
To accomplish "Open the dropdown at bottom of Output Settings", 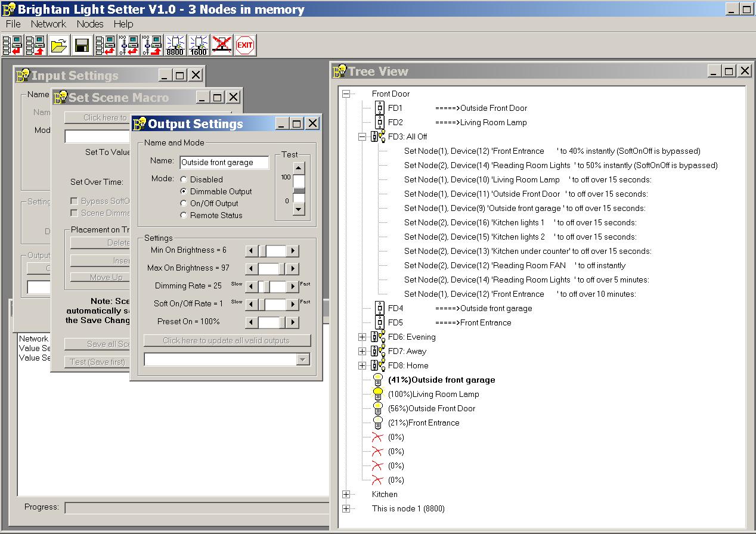I will [x=303, y=359].
